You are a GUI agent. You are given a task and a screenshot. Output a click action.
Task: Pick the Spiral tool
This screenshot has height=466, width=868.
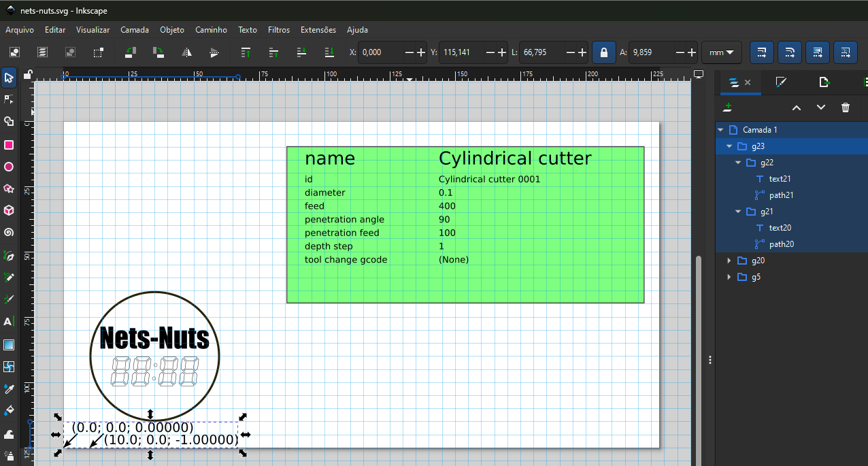tap(9, 233)
